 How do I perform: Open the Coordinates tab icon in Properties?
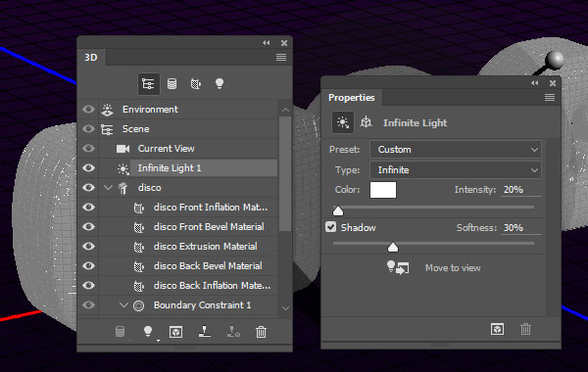(366, 122)
